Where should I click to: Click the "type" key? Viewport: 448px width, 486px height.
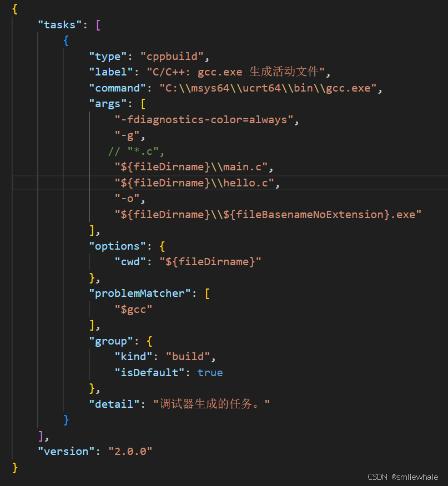[108, 57]
